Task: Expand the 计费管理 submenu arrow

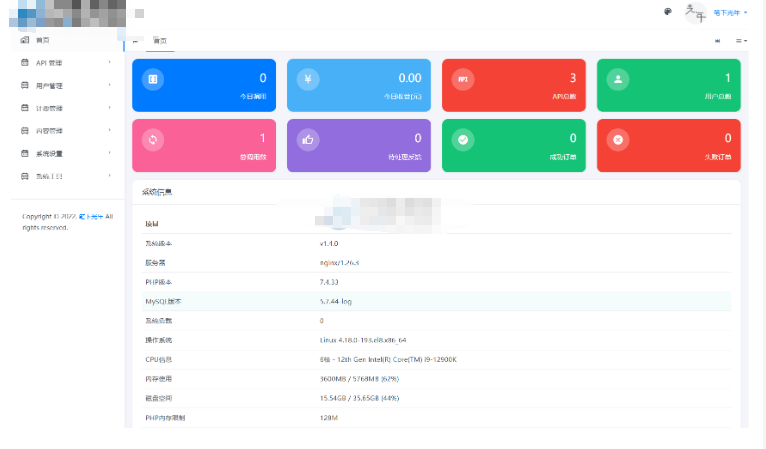Action: click(x=109, y=107)
